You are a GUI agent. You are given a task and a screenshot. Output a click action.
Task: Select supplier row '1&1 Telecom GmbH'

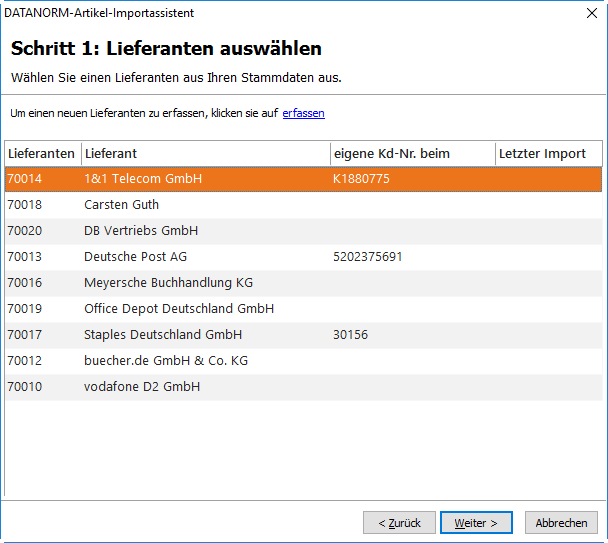[x=304, y=179]
